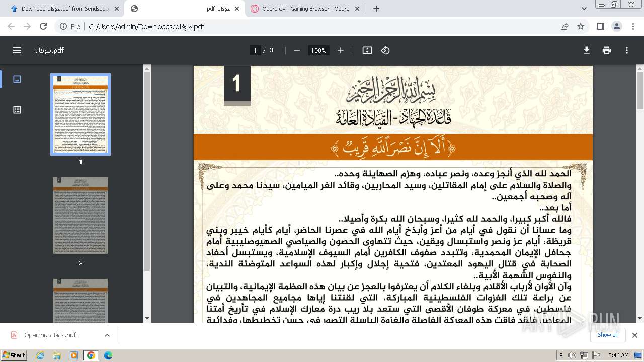Open the Chrome customize and control menu
Image resolution: width=644 pixels, height=362 pixels.
(633, 26)
